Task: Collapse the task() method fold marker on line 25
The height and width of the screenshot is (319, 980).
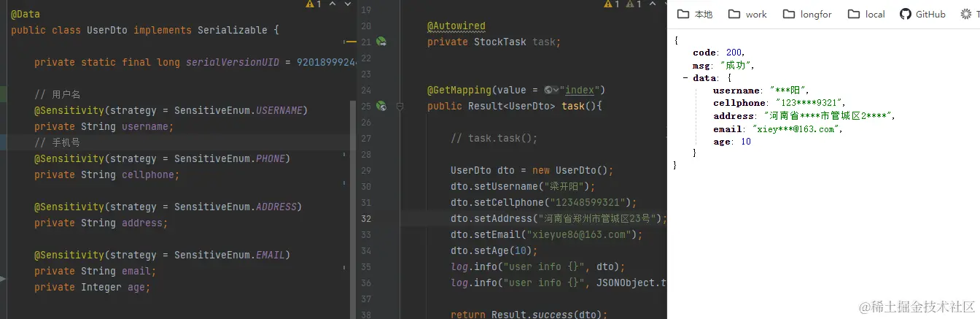Action: 400,106
